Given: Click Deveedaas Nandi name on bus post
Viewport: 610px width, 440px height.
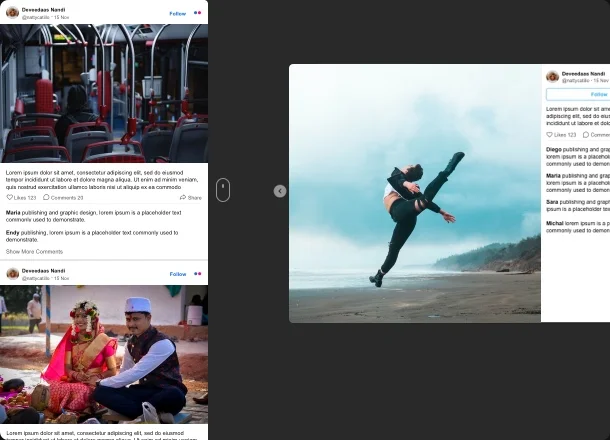Looking at the screenshot, I should [x=44, y=10].
